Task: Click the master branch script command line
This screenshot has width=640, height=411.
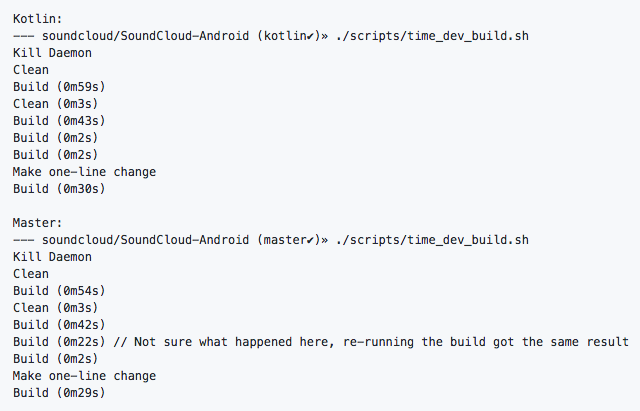Action: click(x=271, y=240)
